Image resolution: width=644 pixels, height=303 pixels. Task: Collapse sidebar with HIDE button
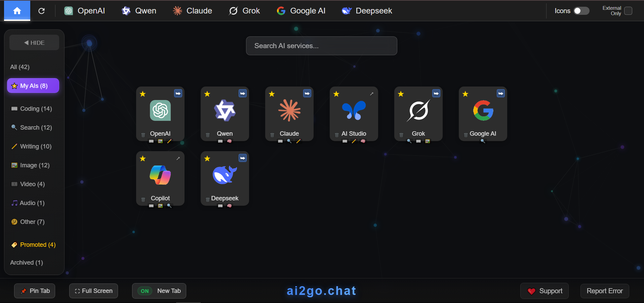pyautogui.click(x=34, y=43)
